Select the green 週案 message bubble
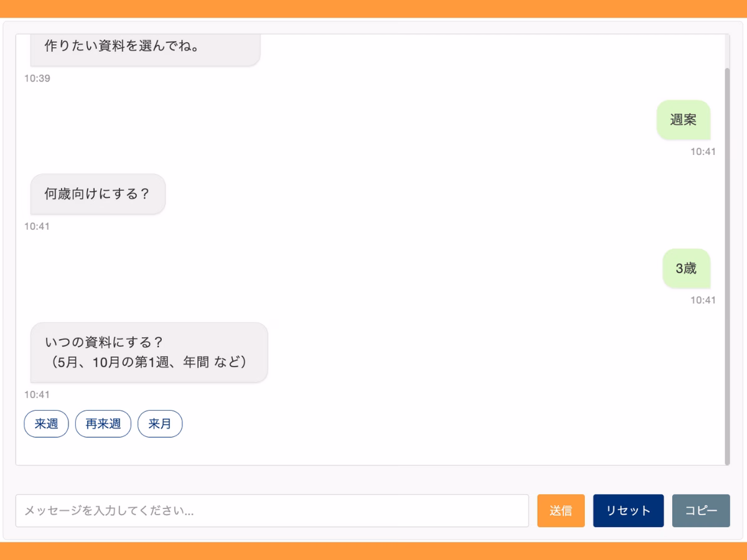Screen dimensions: 747x560 pos(683,120)
